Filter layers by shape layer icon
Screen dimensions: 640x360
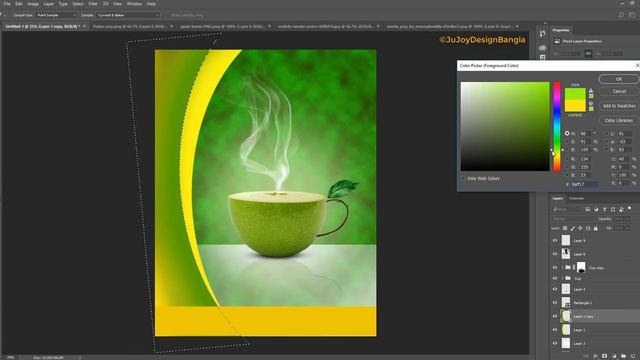pyautogui.click(x=613, y=209)
